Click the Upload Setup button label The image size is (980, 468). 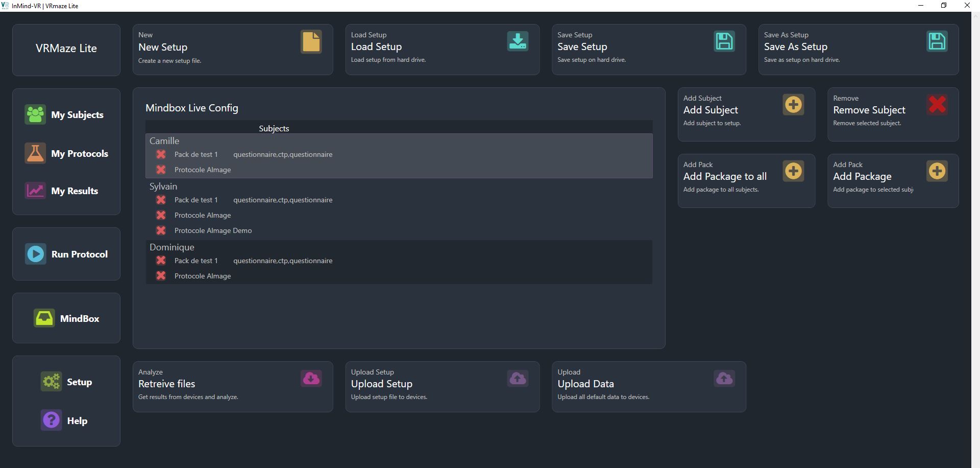click(382, 384)
